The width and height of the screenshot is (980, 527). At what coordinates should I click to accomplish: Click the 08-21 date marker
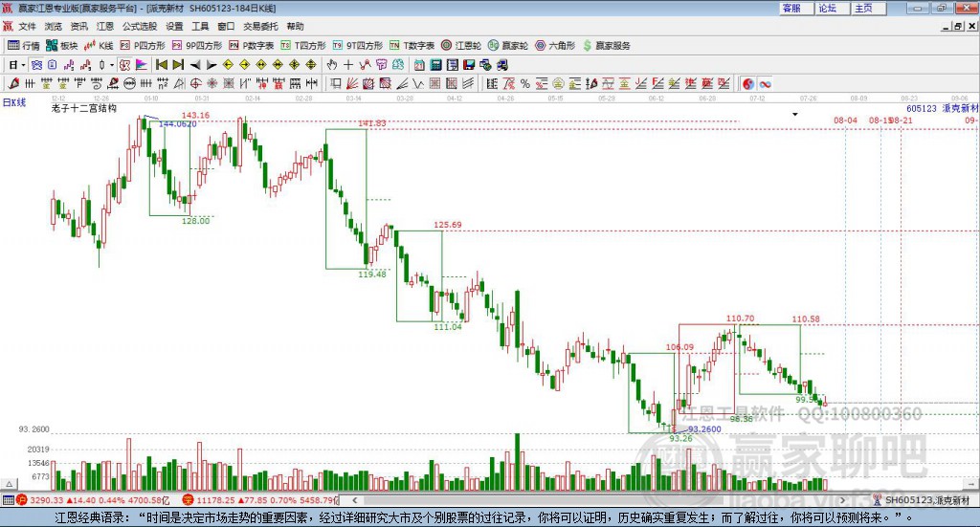pos(902,120)
